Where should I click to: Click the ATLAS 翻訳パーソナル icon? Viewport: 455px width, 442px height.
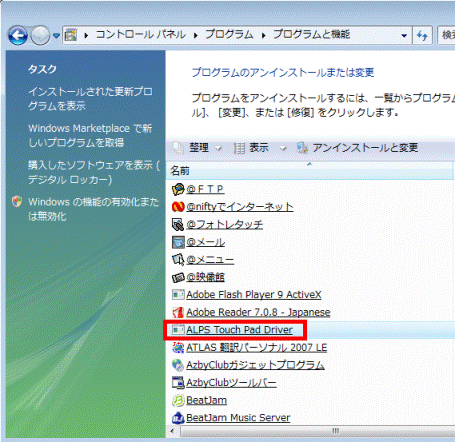pos(178,348)
